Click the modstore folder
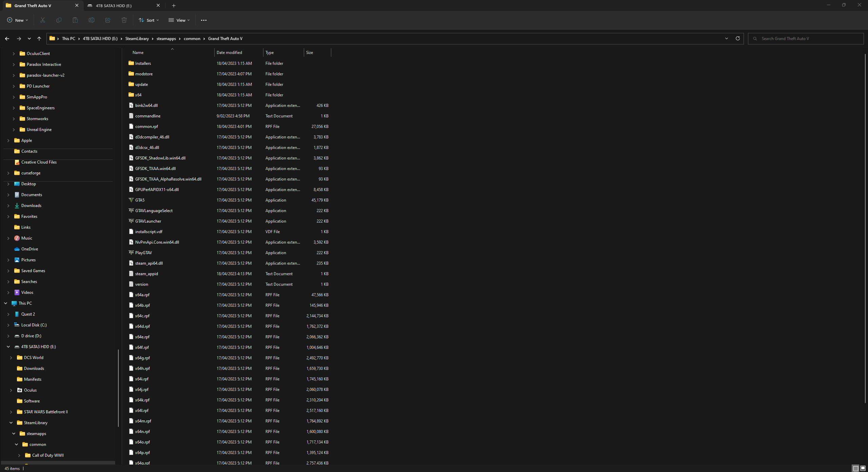This screenshot has width=868, height=472. [144, 74]
